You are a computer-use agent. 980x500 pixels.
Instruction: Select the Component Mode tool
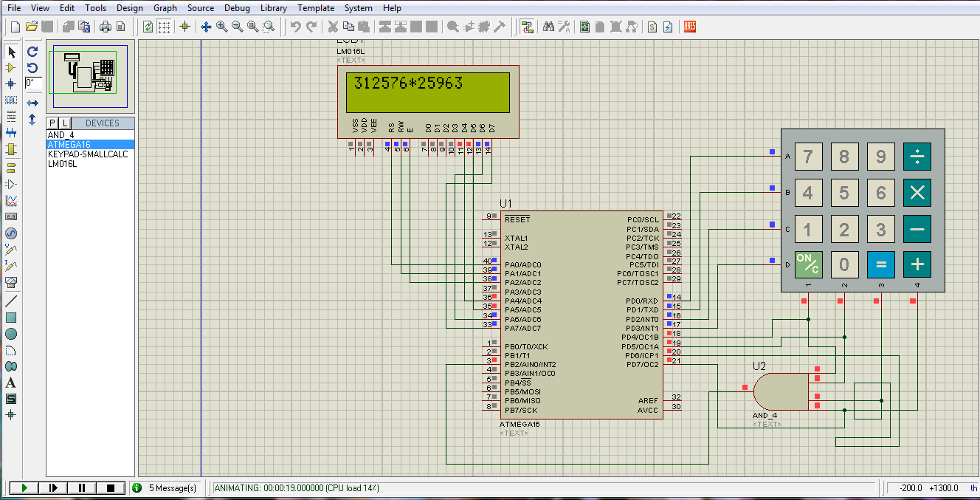(11, 68)
